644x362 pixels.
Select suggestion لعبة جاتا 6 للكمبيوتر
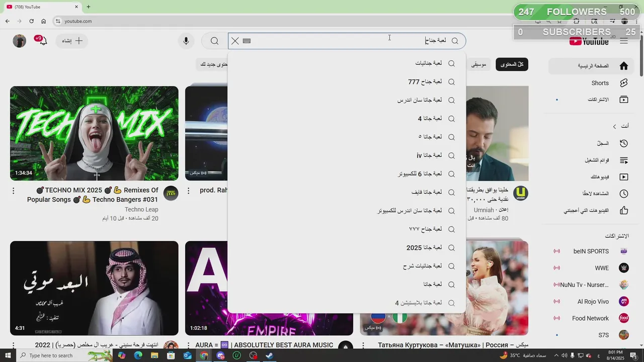coord(347,174)
